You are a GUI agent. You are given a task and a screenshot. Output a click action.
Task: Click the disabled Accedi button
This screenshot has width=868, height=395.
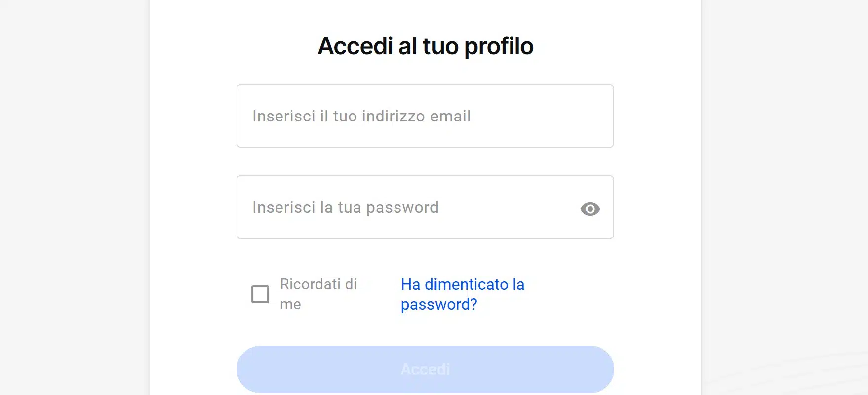425,369
